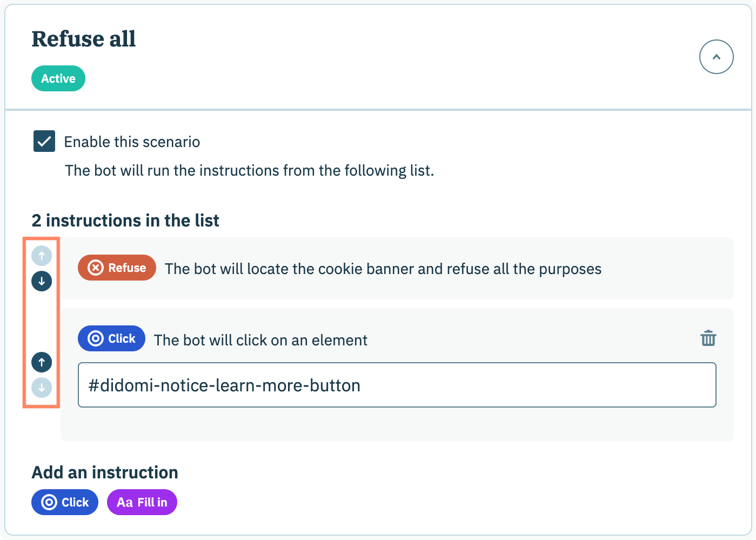Image resolution: width=756 pixels, height=540 pixels.
Task: Collapse the Refuse all scenario panel
Action: (716, 57)
